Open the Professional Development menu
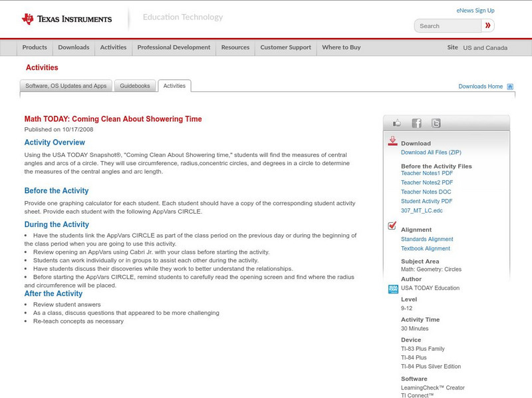This screenshot has height=398, width=532. pyautogui.click(x=174, y=47)
